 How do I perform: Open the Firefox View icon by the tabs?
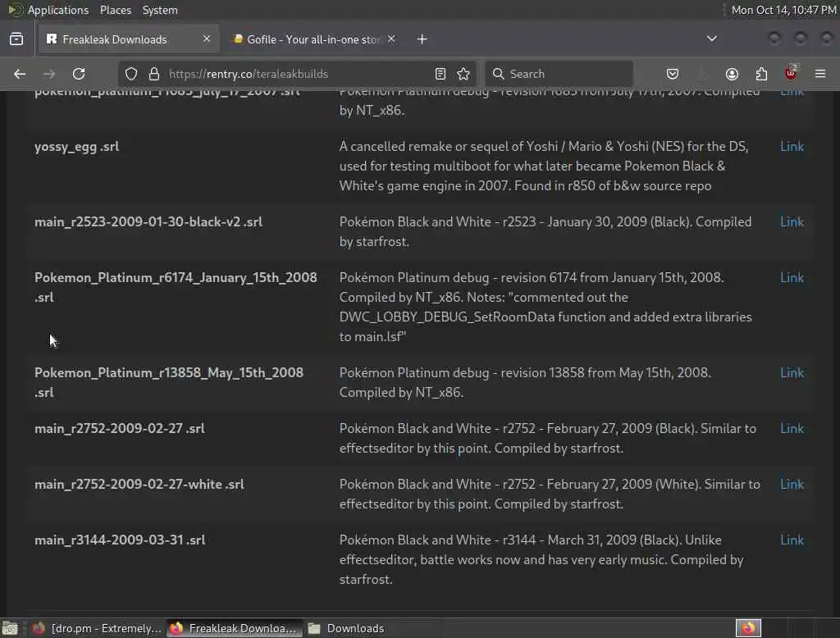(16, 39)
